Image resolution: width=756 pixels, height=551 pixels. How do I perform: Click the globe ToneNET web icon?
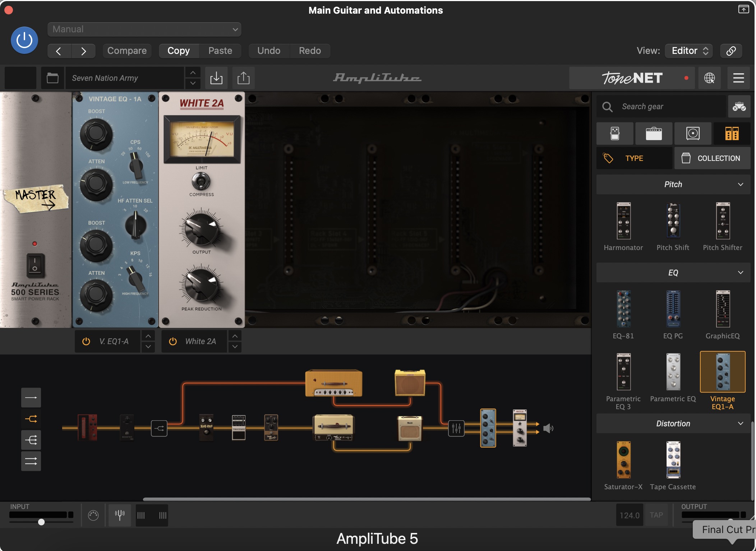(709, 78)
